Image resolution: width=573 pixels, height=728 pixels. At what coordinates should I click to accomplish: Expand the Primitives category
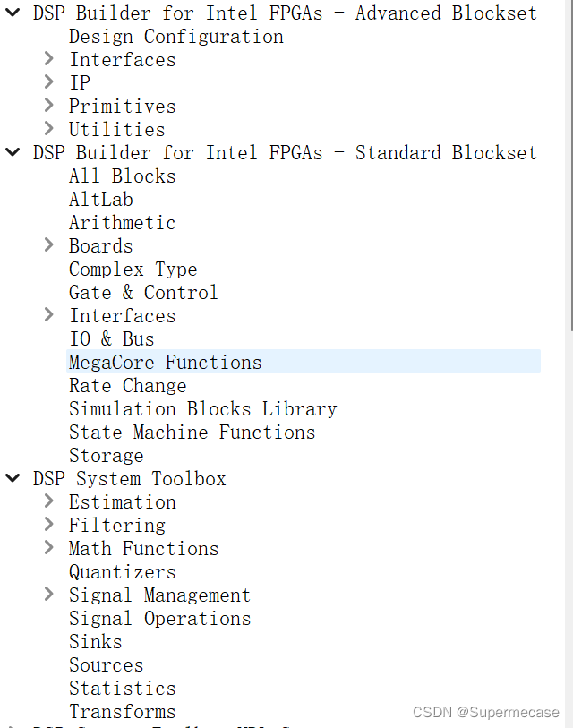pos(49,106)
